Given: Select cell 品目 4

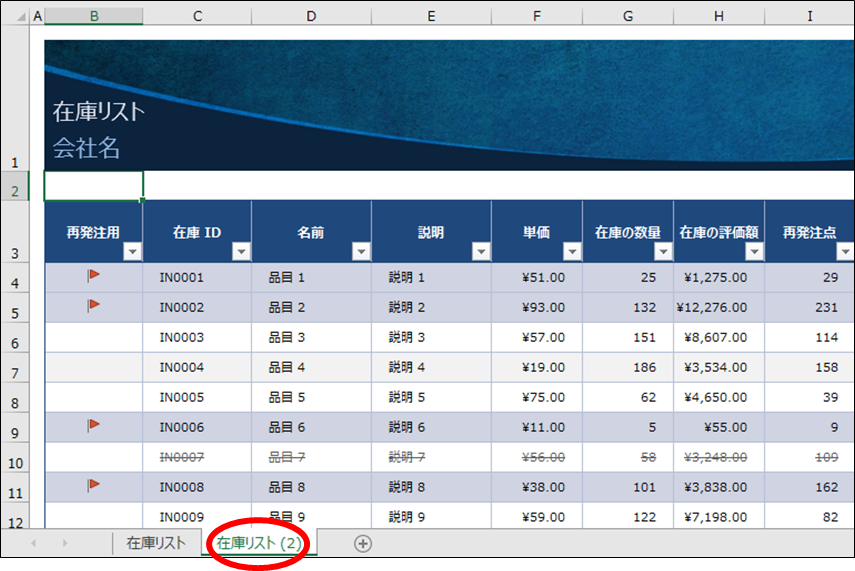Looking at the screenshot, I should tap(311, 368).
